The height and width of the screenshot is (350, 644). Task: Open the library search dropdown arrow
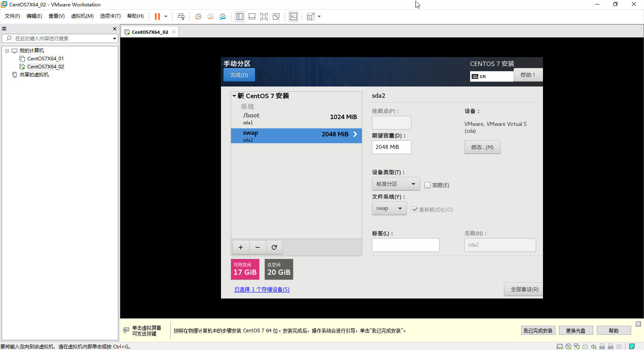pyautogui.click(x=115, y=39)
